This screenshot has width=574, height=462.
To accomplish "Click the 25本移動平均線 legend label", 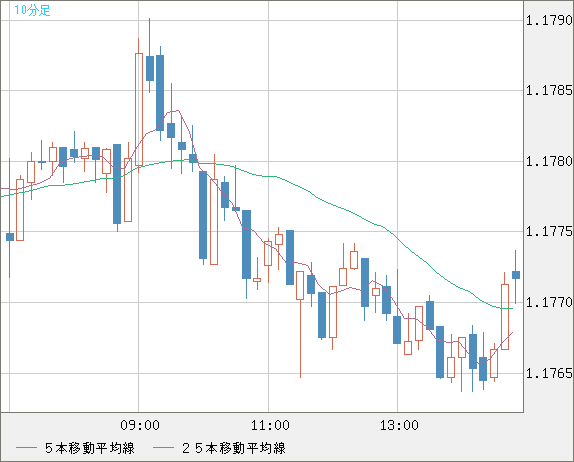I will pyautogui.click(x=234, y=448).
